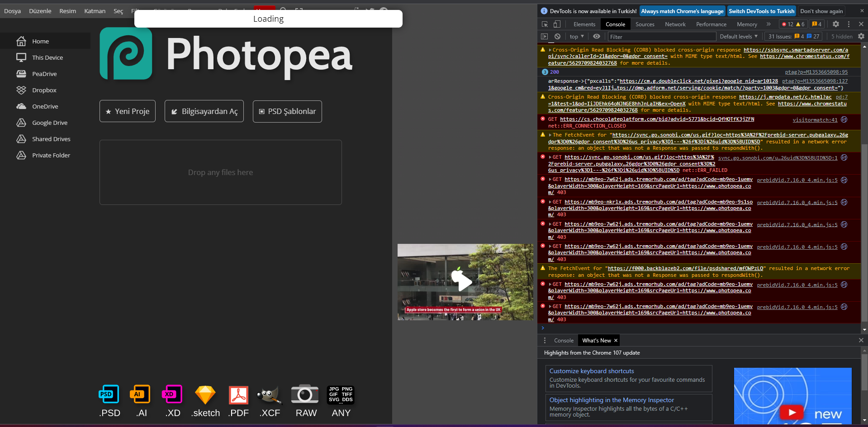This screenshot has width=868, height=427.
Task: Switch to the Network tab in DevTools
Action: click(675, 24)
